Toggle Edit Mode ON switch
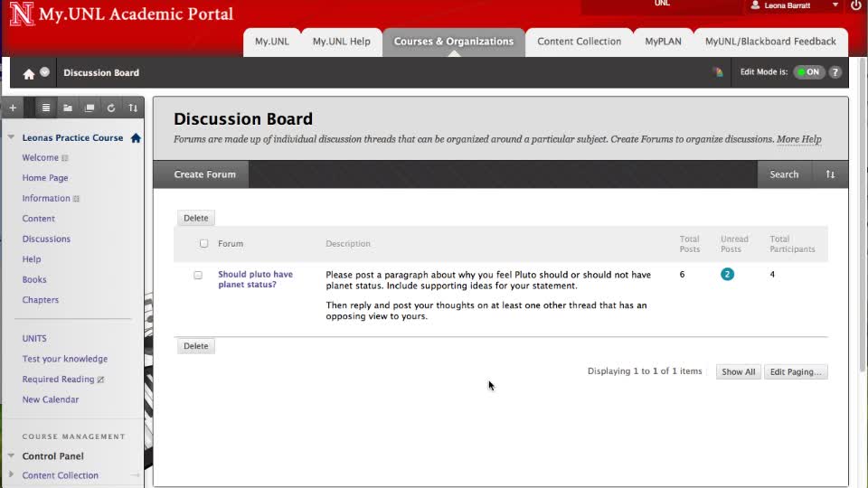868x488 pixels. click(x=809, y=72)
